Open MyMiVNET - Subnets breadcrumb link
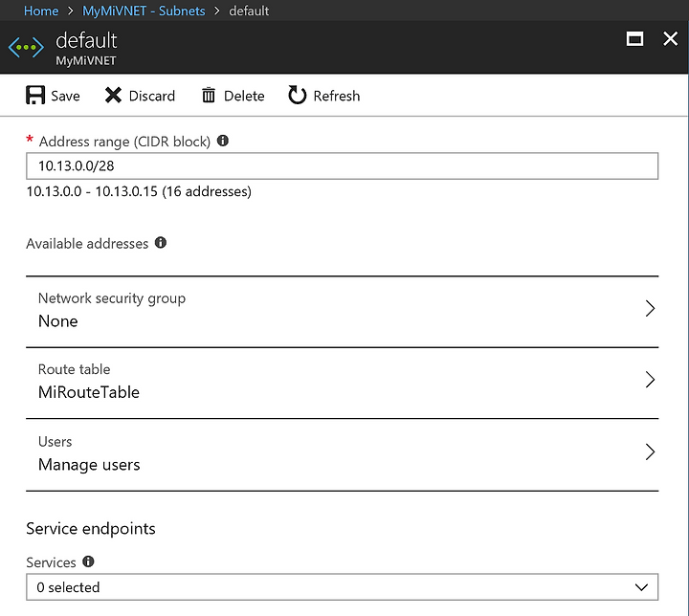Screen dimensions: 689x616 click(x=144, y=11)
